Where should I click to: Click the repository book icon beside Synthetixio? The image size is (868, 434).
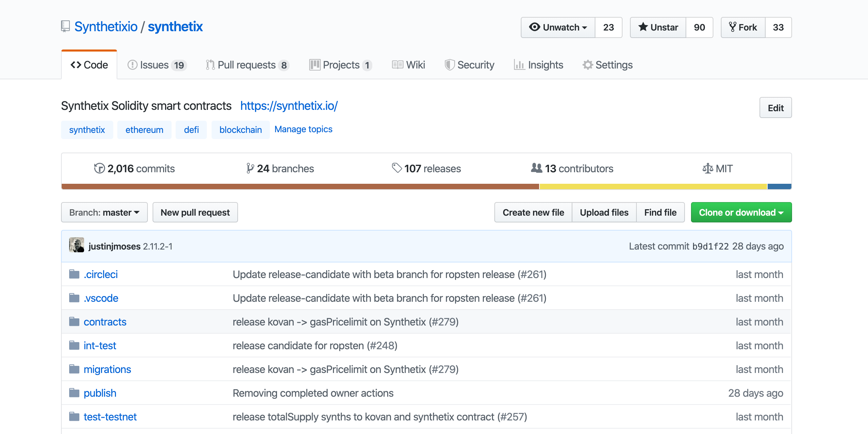click(x=65, y=26)
